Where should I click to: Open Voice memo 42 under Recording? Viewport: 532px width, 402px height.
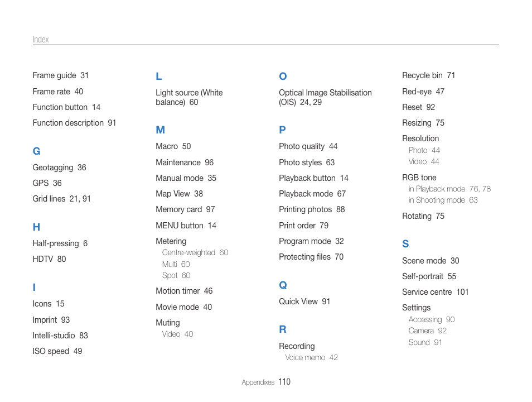pyautogui.click(x=312, y=357)
